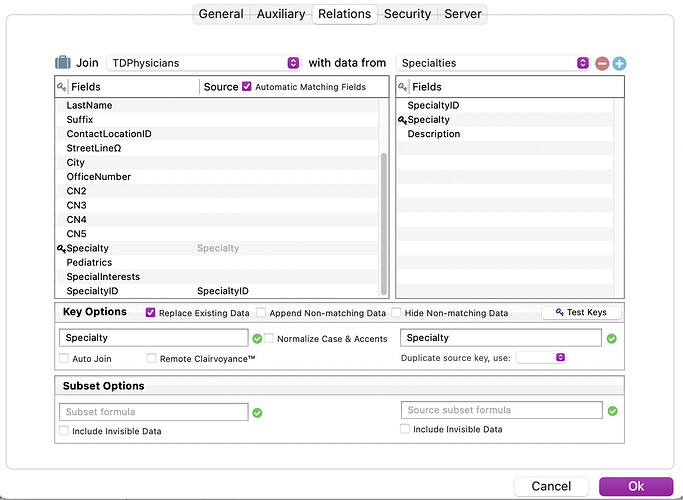Enable Auto Join checkbox
The image size is (683, 500).
coord(64,358)
